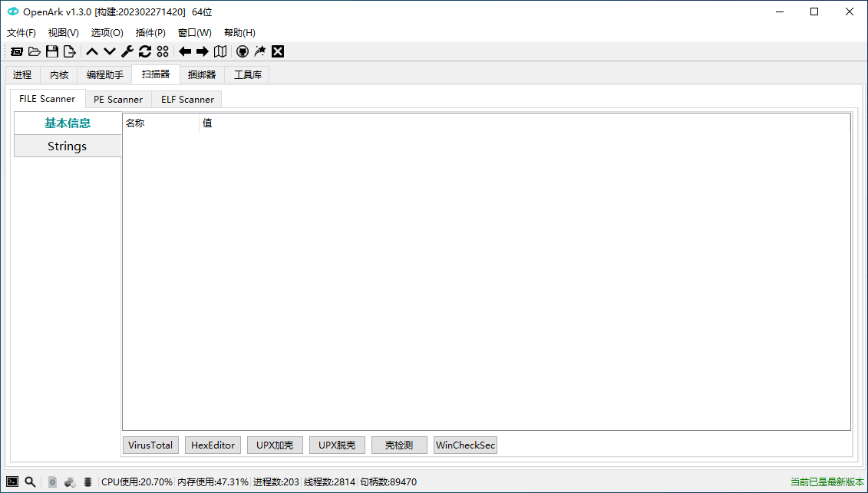Viewport: 868px width, 493px height.
Task: Minimize the OpenArk window
Action: [x=780, y=12]
